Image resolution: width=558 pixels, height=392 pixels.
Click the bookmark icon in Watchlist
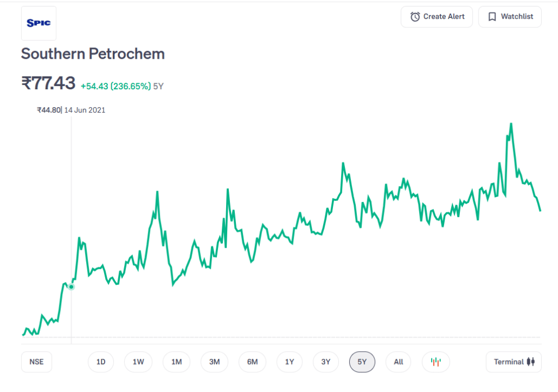[492, 17]
